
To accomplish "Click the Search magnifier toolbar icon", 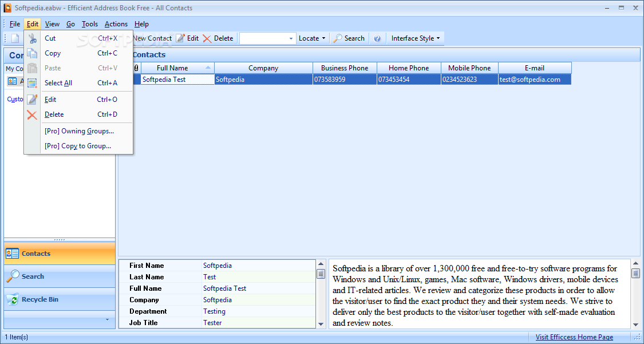I will (x=338, y=38).
